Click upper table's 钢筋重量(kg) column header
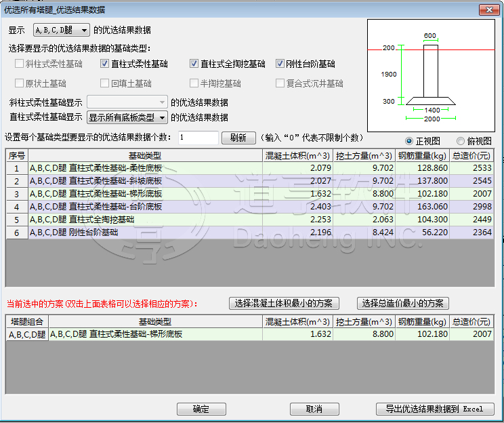 click(422, 156)
